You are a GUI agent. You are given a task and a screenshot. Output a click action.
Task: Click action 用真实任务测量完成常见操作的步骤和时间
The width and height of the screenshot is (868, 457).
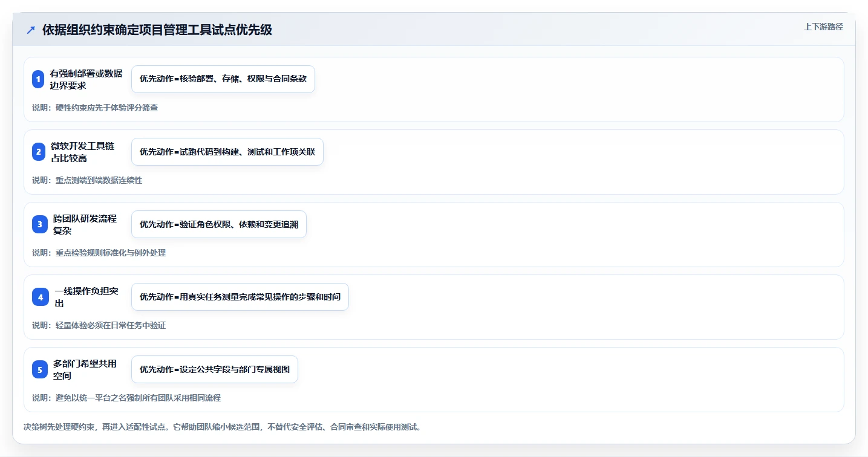240,297
